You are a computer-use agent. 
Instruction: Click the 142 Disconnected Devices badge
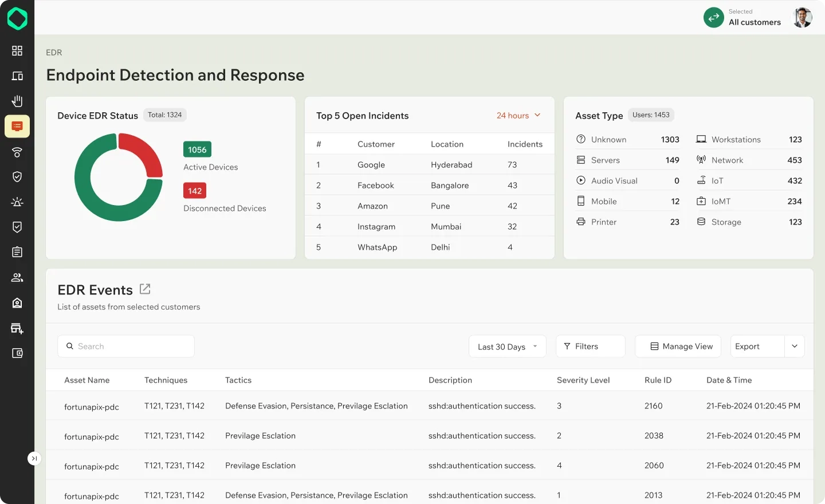[x=195, y=191]
